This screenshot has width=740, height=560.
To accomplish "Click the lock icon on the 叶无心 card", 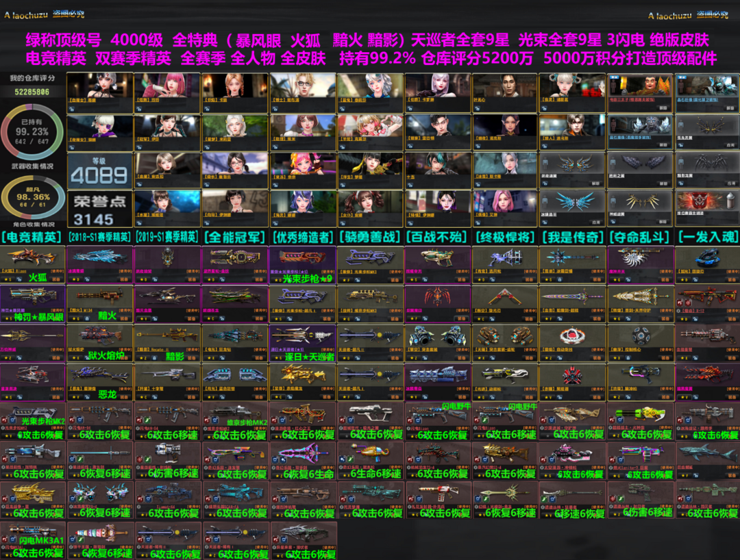I will pyautogui.click(x=477, y=109).
